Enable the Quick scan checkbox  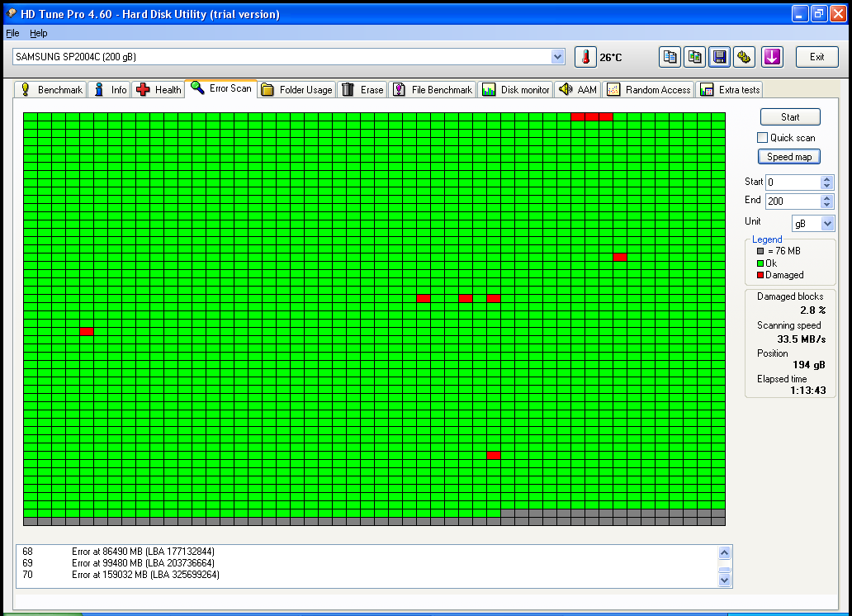[x=762, y=138]
